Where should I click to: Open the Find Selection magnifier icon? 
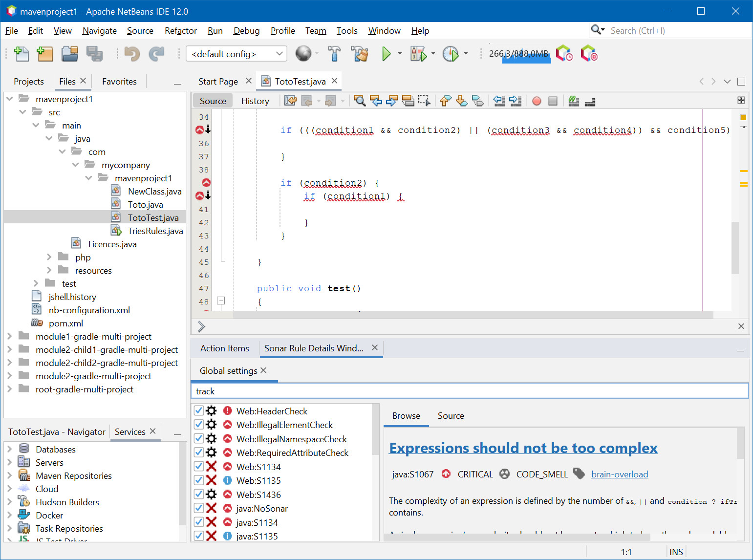(360, 101)
